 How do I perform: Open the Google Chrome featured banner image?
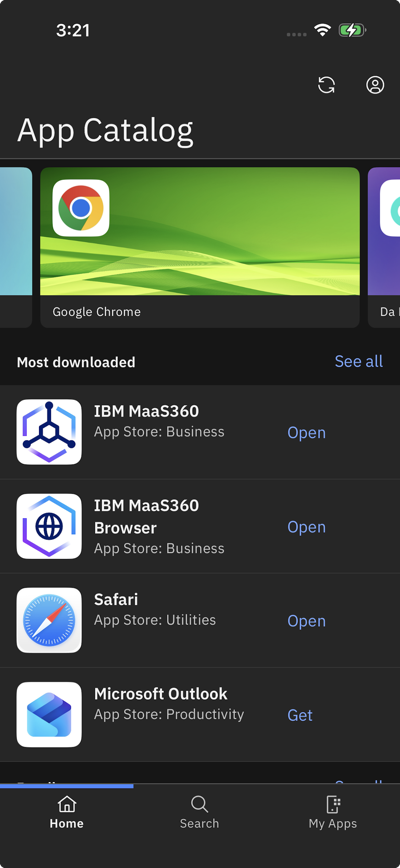pos(200,231)
